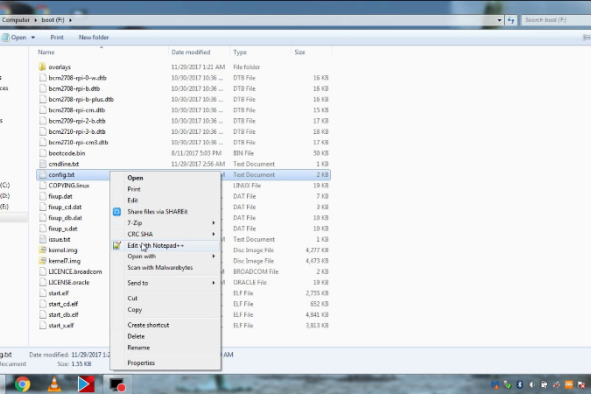Click the SHAREit icon in context menu
The width and height of the screenshot is (591, 394).
tap(117, 212)
